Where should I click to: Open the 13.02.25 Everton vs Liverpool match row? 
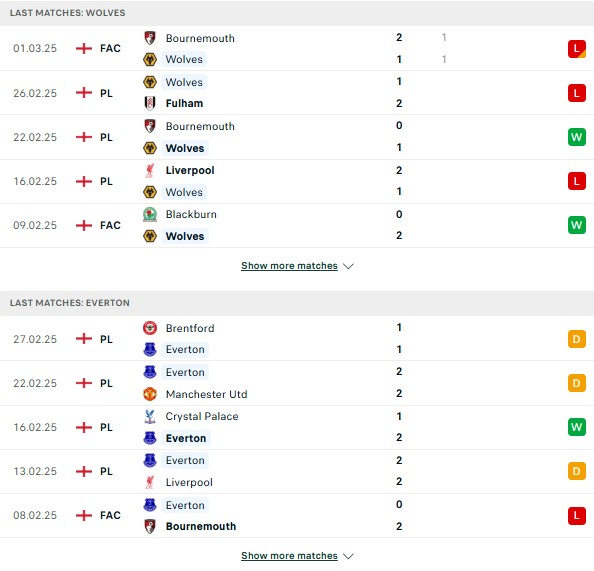[x=297, y=471]
